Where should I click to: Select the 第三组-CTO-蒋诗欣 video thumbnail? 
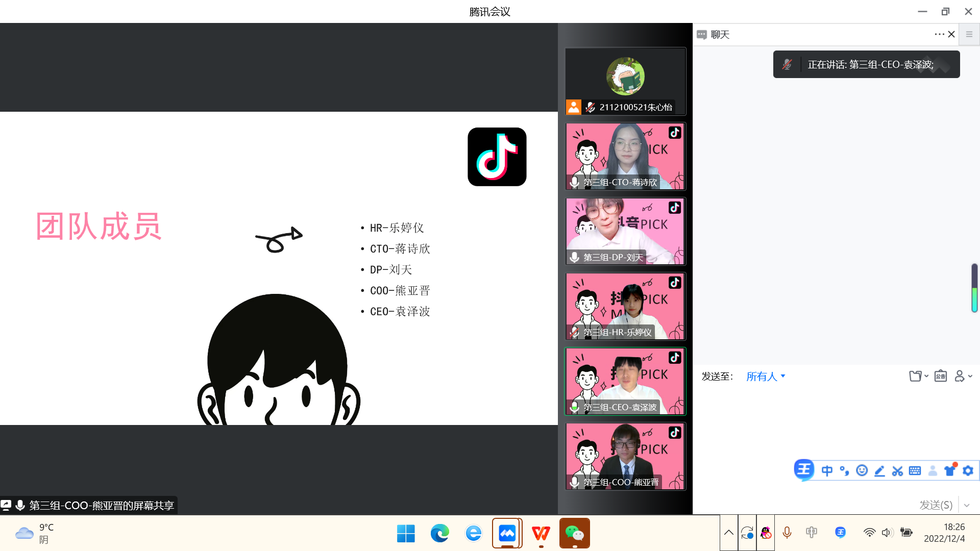(x=625, y=156)
